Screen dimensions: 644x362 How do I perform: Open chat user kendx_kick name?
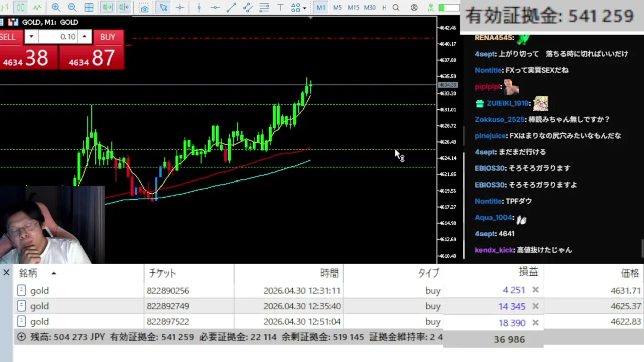point(495,250)
